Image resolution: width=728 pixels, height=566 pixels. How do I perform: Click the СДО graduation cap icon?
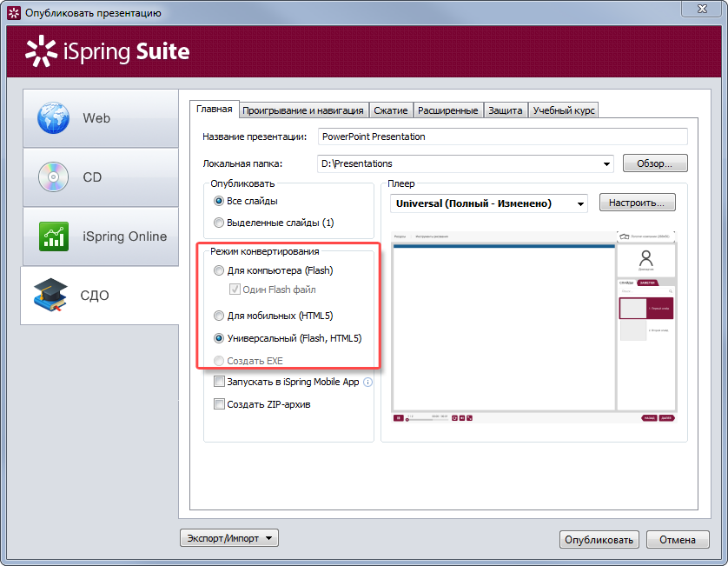50,295
